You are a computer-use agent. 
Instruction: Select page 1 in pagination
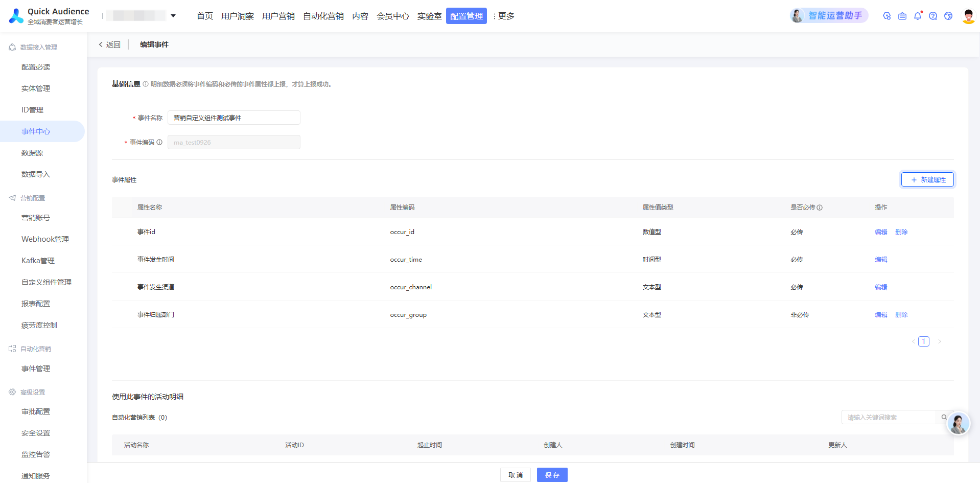click(924, 341)
